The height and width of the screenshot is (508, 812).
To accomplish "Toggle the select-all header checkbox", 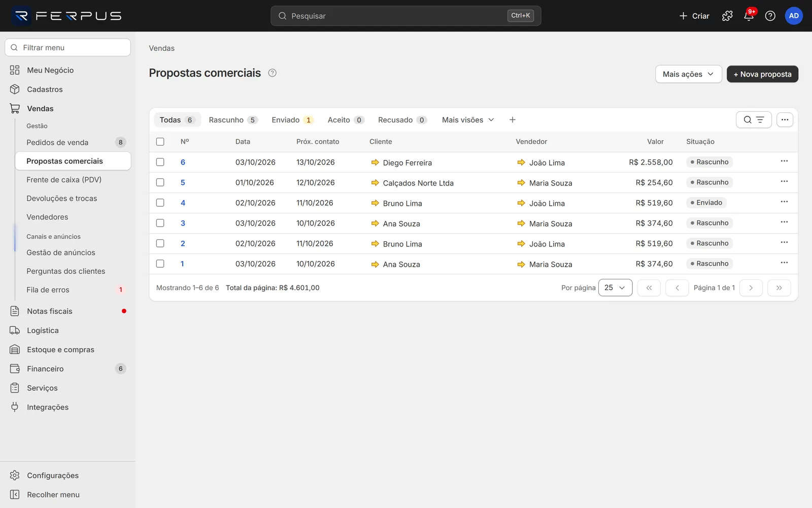I will point(160,142).
